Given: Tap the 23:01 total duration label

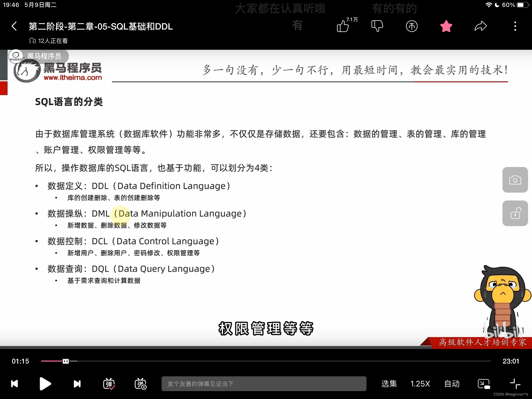Looking at the screenshot, I should coord(511,361).
